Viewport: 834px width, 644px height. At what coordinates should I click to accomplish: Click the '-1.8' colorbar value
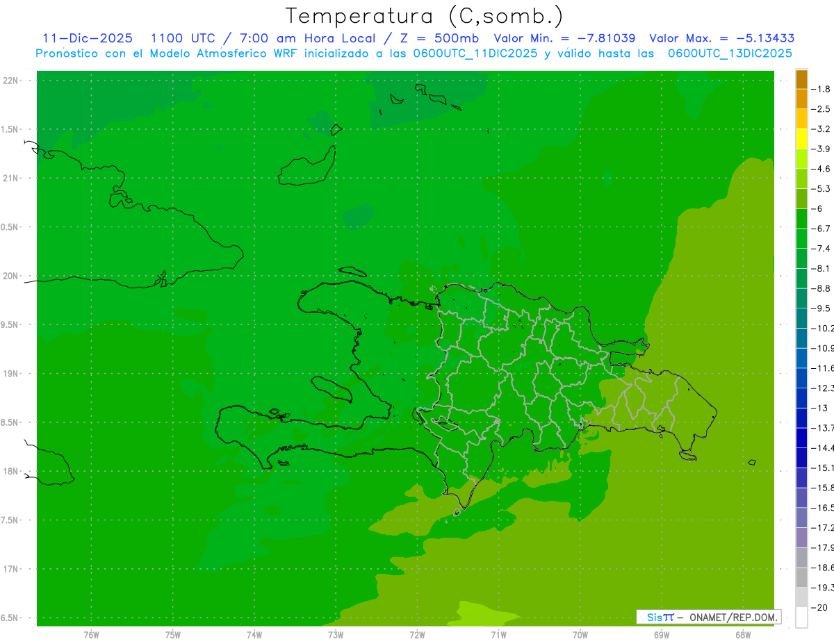pos(821,89)
